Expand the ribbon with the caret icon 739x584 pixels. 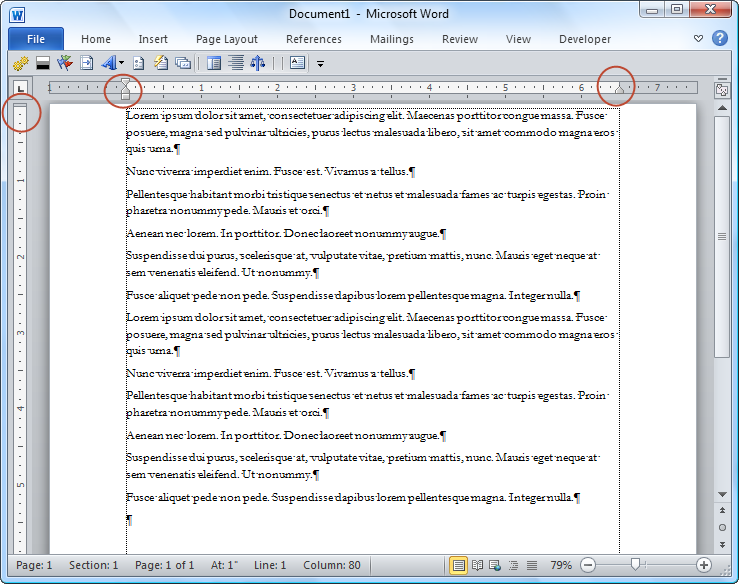click(698, 38)
